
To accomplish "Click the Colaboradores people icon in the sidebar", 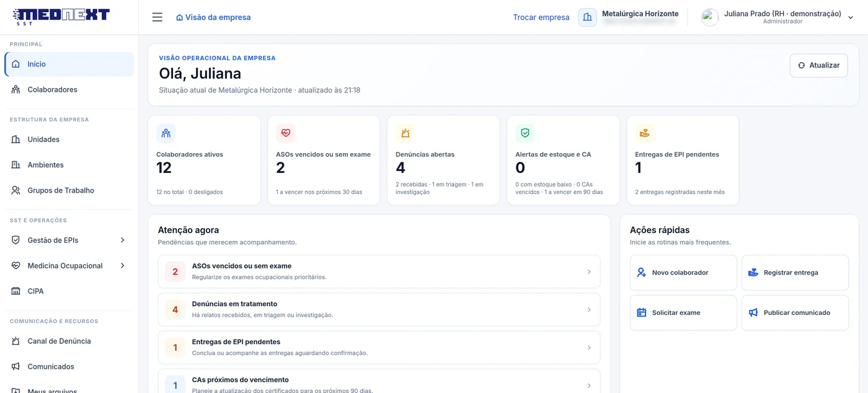I will tap(16, 90).
